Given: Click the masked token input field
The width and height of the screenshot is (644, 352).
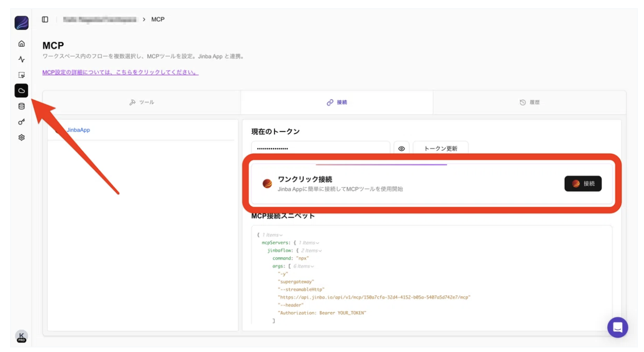Looking at the screenshot, I should click(320, 149).
